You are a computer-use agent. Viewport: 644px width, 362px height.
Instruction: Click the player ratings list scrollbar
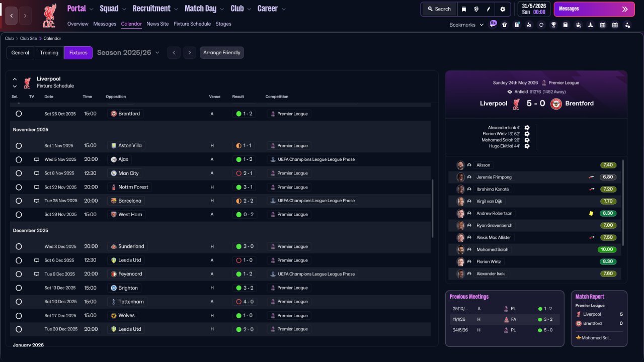coord(623,203)
